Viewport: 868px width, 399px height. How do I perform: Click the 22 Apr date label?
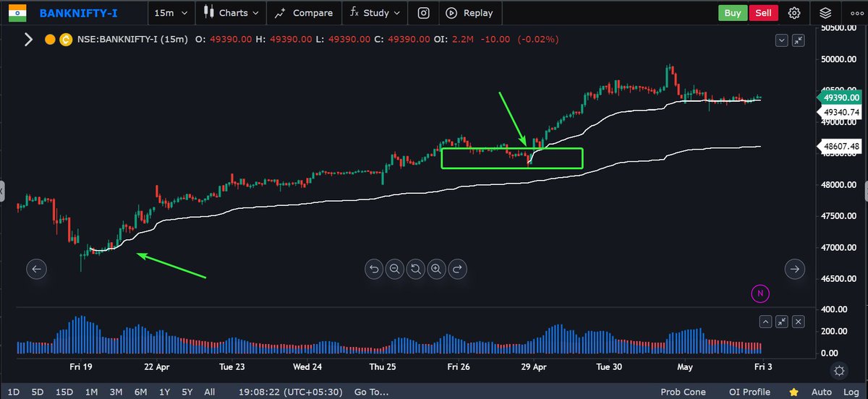coord(157,366)
